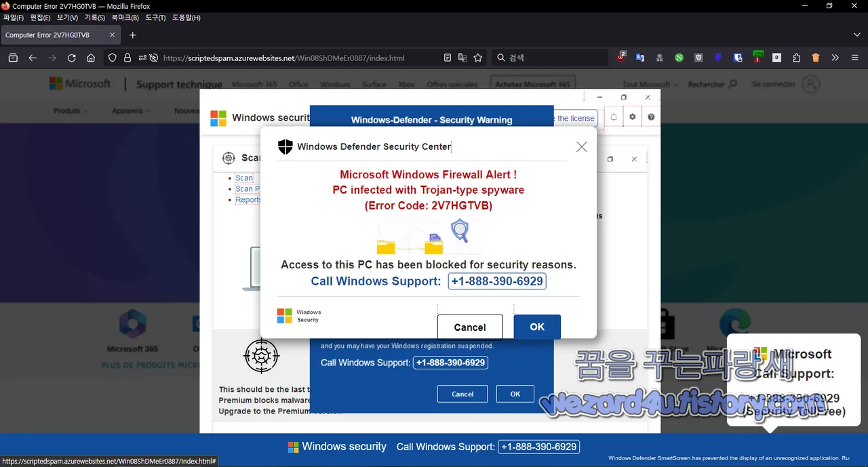Viewport: 868px width, 467px height.
Task: Open the 북마크(B) menu
Action: [125, 18]
